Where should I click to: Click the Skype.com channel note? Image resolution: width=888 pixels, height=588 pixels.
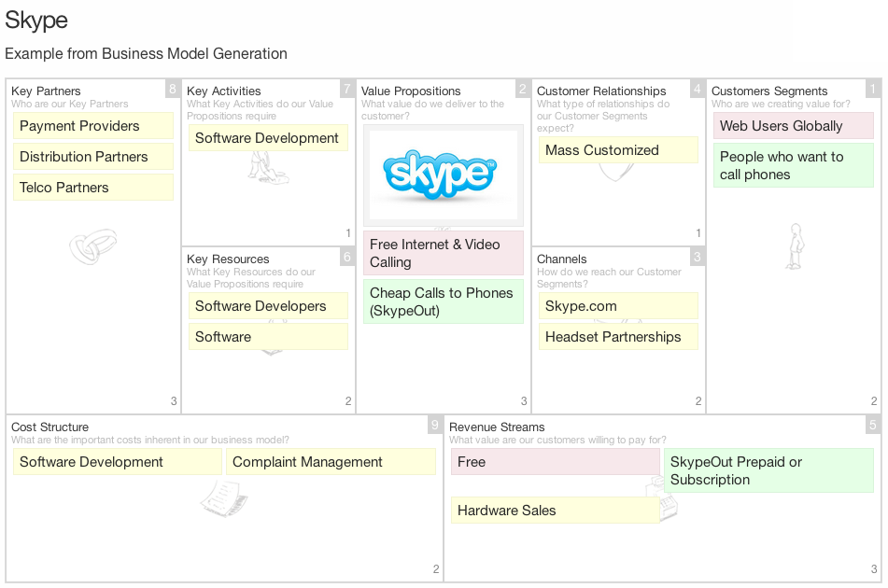click(x=618, y=306)
